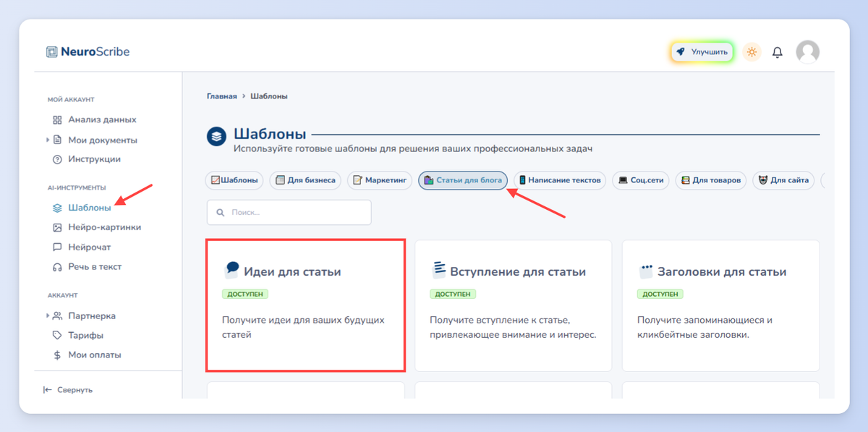The image size is (868, 432).
Task: Click the Шаблоны breadcrumb
Action: tap(269, 96)
